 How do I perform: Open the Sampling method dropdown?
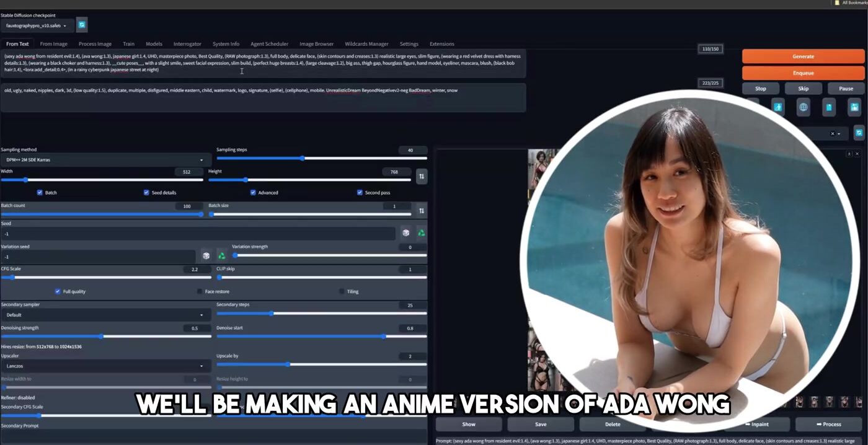[x=105, y=160]
